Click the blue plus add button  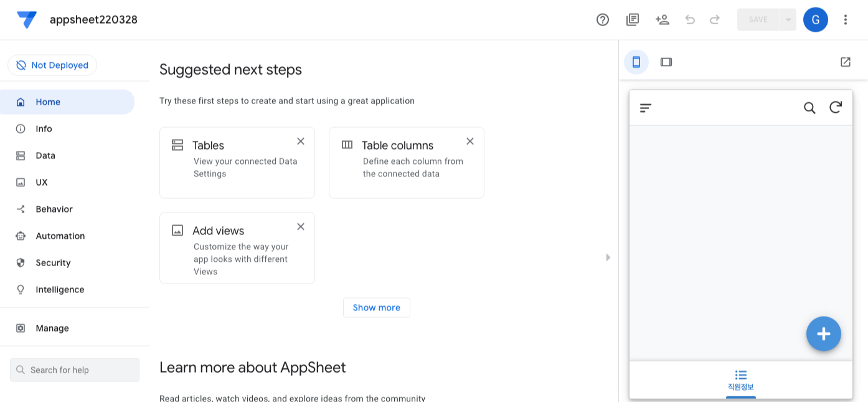(824, 334)
